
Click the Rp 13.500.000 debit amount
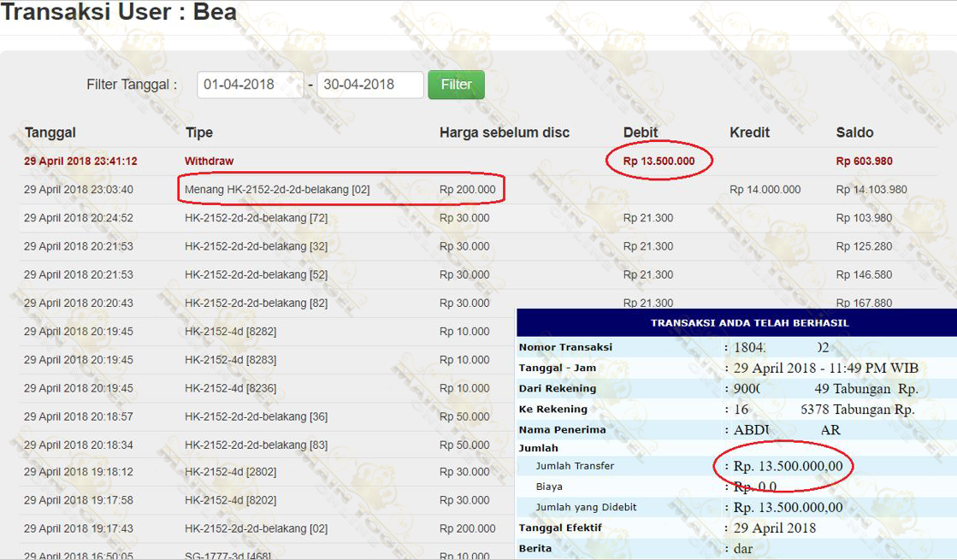(x=659, y=161)
